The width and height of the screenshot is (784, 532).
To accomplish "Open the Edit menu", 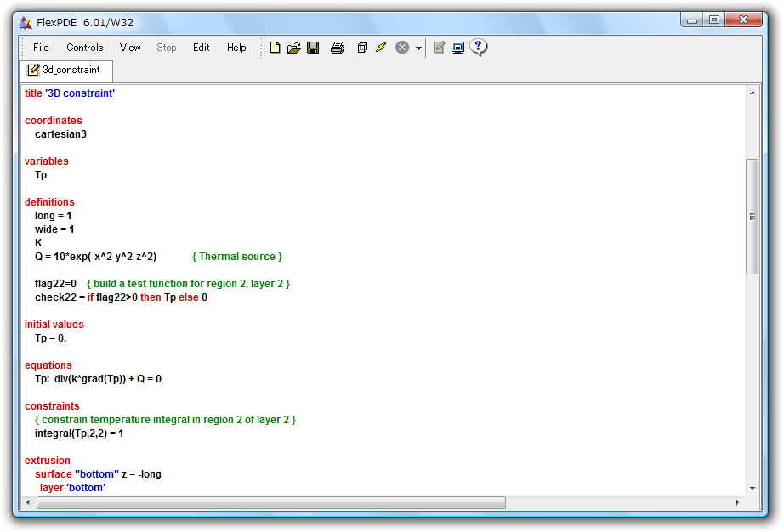I will [201, 48].
